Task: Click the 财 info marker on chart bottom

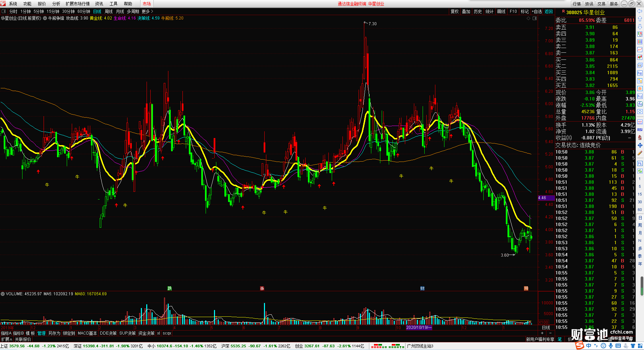Action: [422, 289]
